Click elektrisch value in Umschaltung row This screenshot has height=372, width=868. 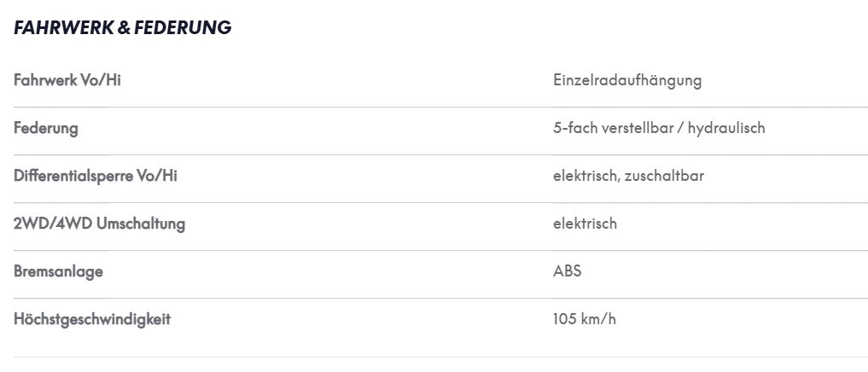click(x=585, y=224)
